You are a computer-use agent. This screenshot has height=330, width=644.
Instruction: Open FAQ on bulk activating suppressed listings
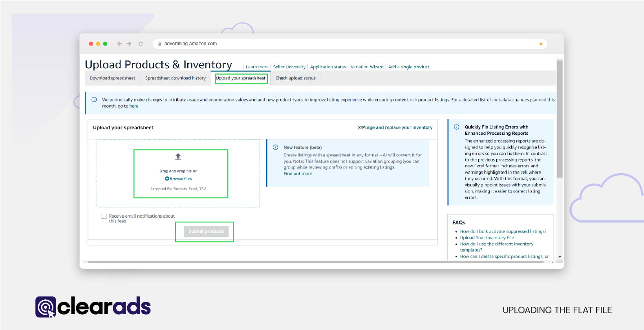tap(503, 231)
